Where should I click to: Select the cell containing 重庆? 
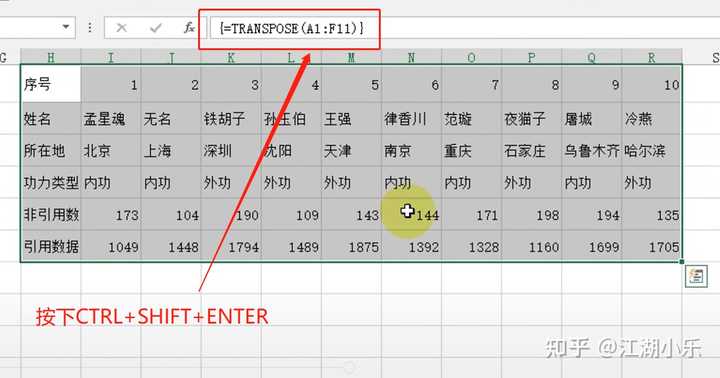click(472, 150)
